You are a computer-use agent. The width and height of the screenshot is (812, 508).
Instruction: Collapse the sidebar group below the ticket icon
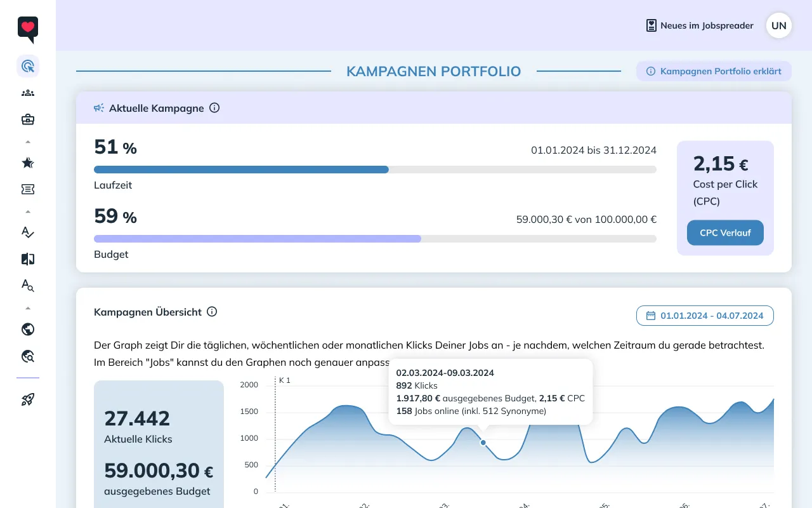click(x=28, y=211)
